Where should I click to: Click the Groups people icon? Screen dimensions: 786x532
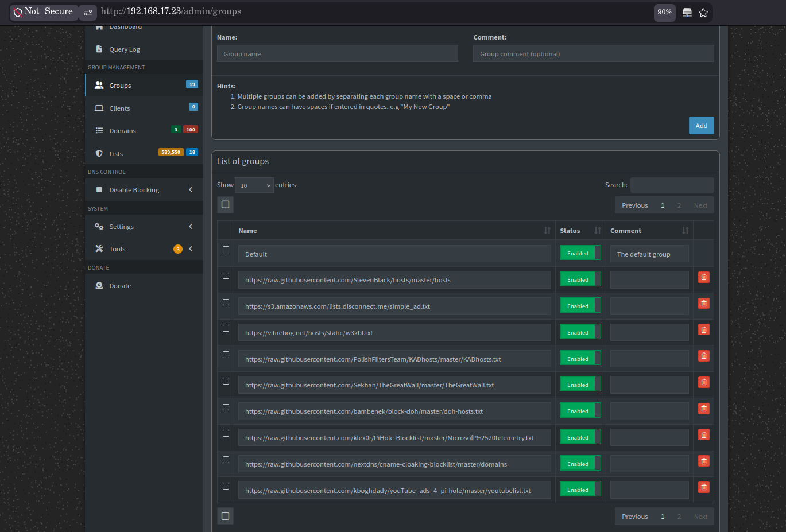[99, 86]
